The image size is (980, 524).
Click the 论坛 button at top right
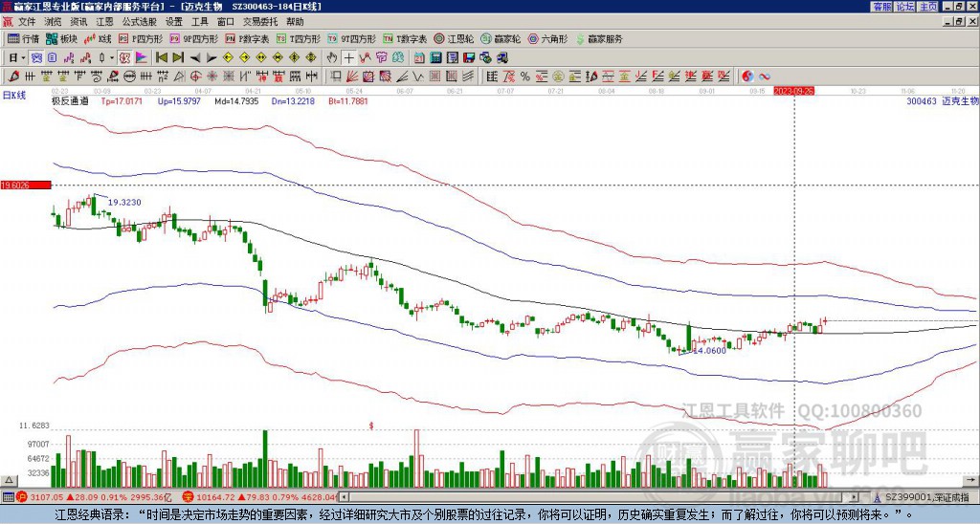coord(904,7)
